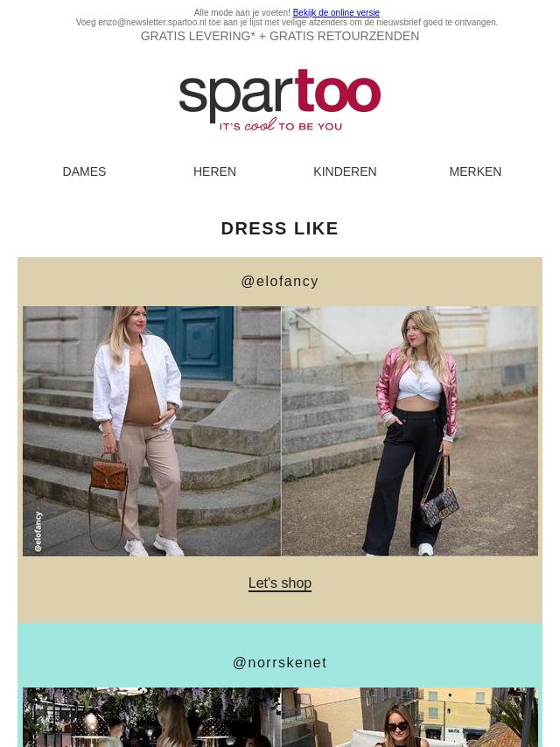Go to KINDEREN section
560x747 pixels.
click(345, 171)
